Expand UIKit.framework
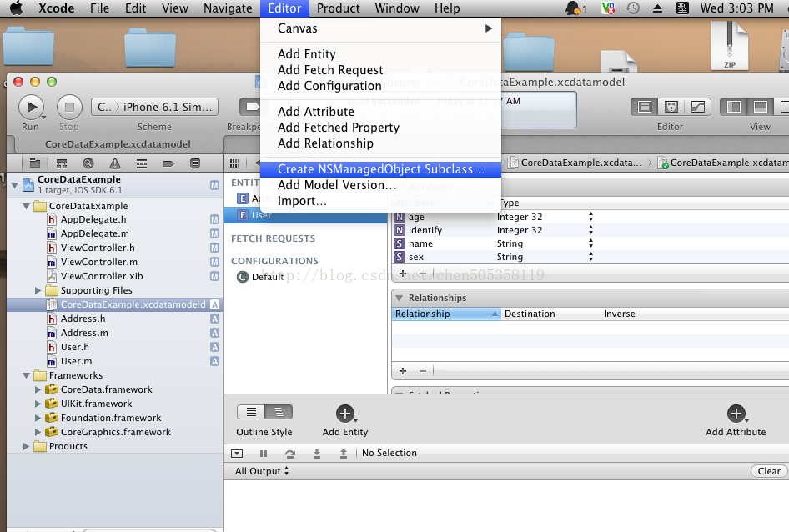The height and width of the screenshot is (532, 789). click(x=38, y=404)
